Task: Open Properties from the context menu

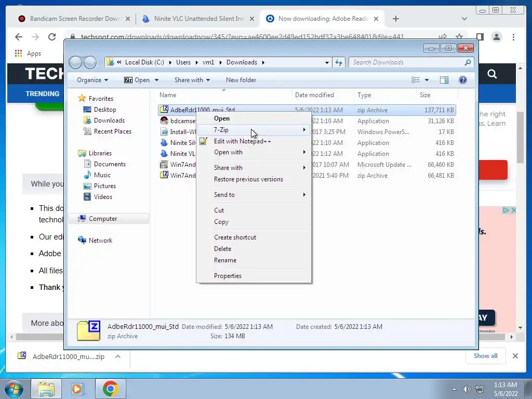Action: (x=228, y=276)
